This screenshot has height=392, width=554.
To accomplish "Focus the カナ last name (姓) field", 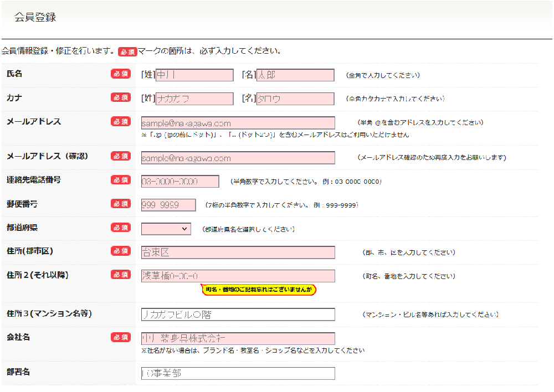I will pos(194,99).
